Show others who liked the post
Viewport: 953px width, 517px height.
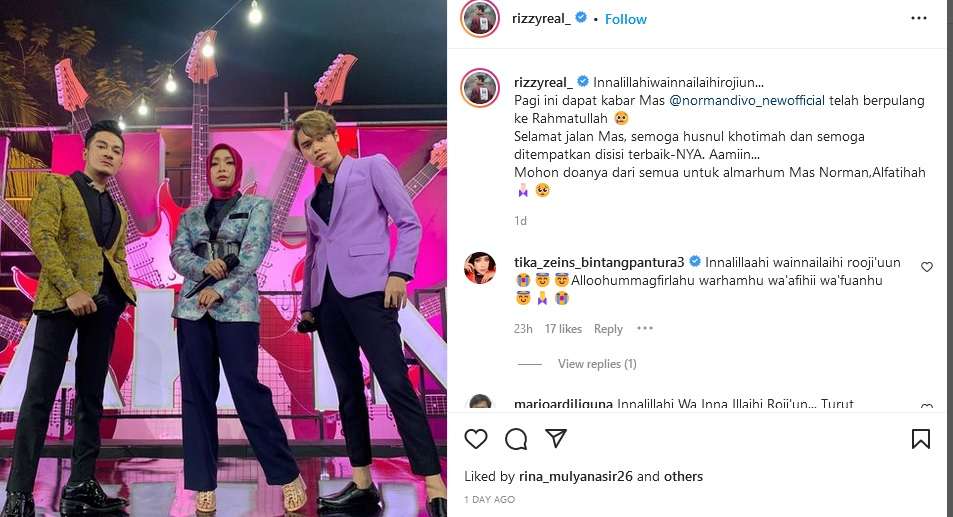coord(684,476)
